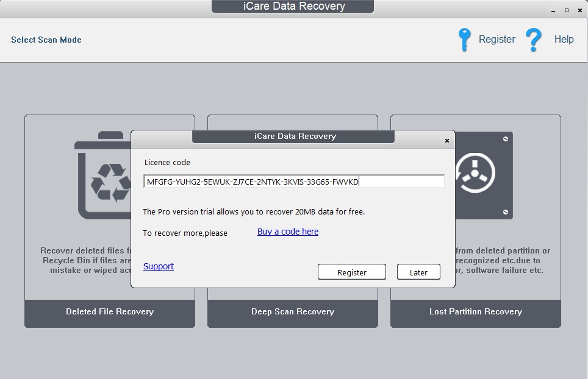
Task: Choose the Deleted File Recovery mode
Action: pos(109,311)
